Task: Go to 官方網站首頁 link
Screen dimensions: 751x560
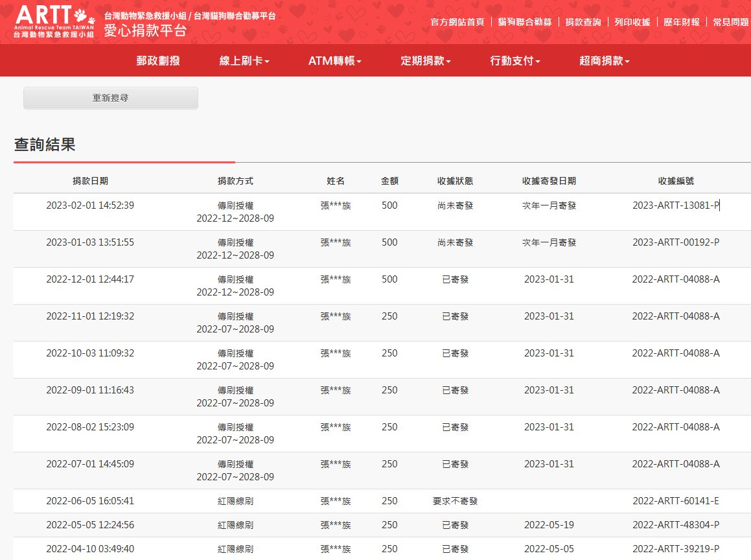Action: coord(457,22)
